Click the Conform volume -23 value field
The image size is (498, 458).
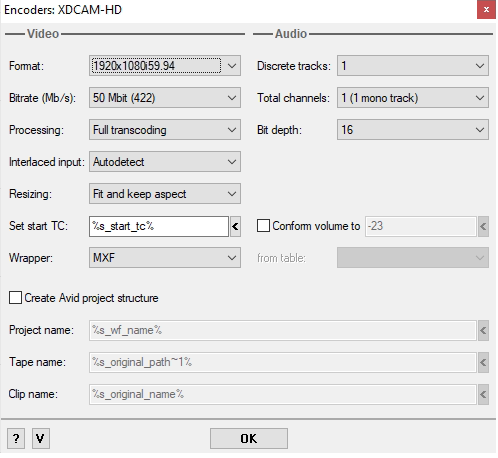tap(421, 227)
